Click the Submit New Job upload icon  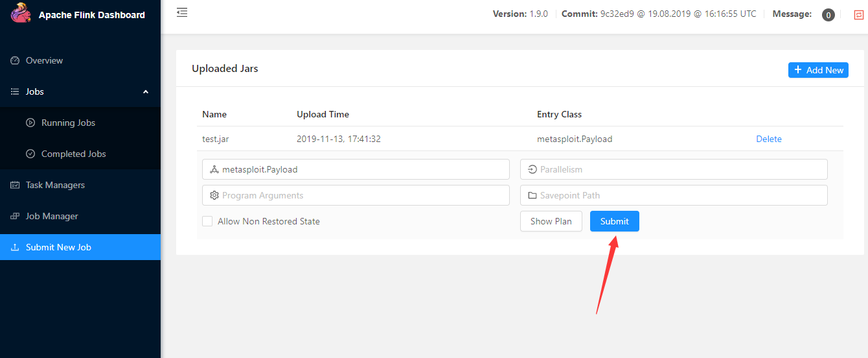coord(15,247)
